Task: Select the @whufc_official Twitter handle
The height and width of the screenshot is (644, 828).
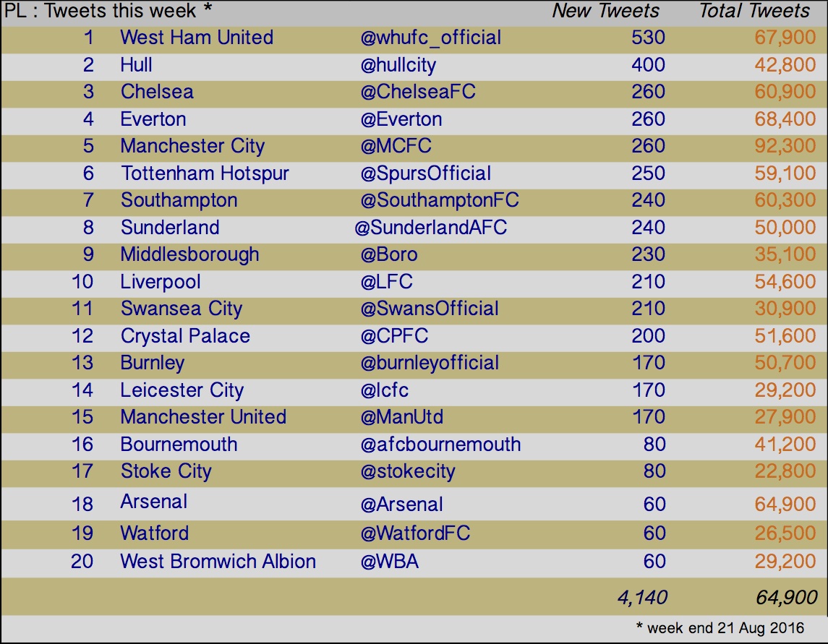Action: [430, 38]
